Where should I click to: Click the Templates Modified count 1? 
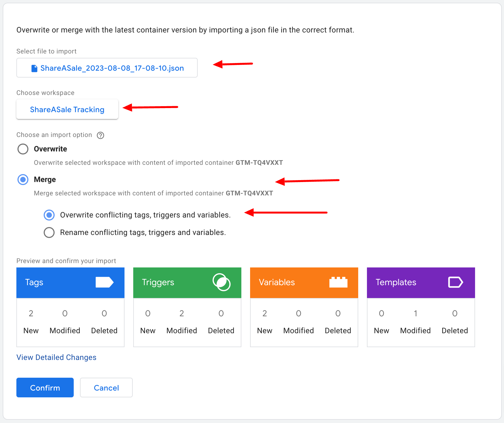click(416, 313)
